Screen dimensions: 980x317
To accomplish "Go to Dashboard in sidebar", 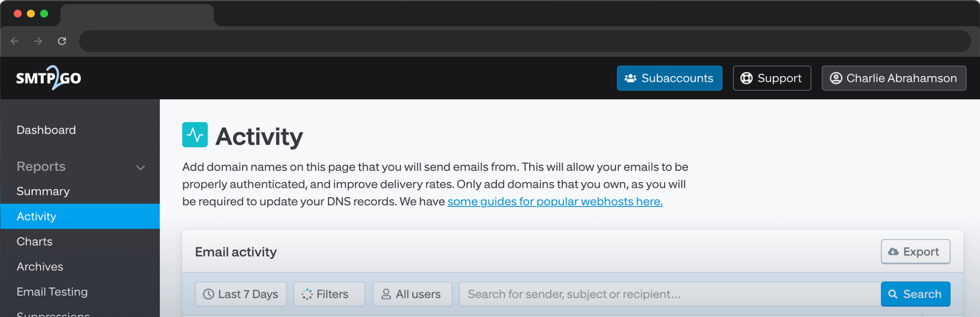I will tap(46, 130).
